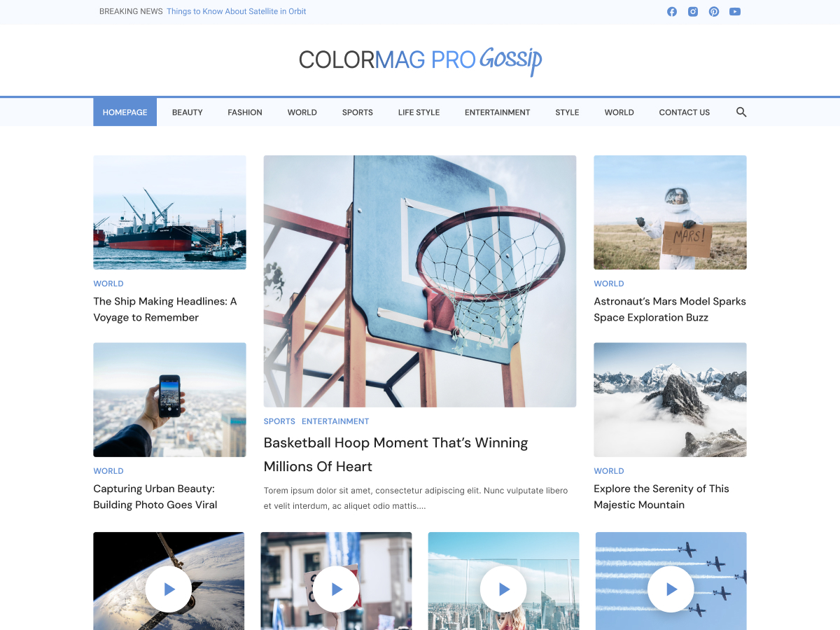
Task: Open the Contact Us menu item
Action: (685, 112)
